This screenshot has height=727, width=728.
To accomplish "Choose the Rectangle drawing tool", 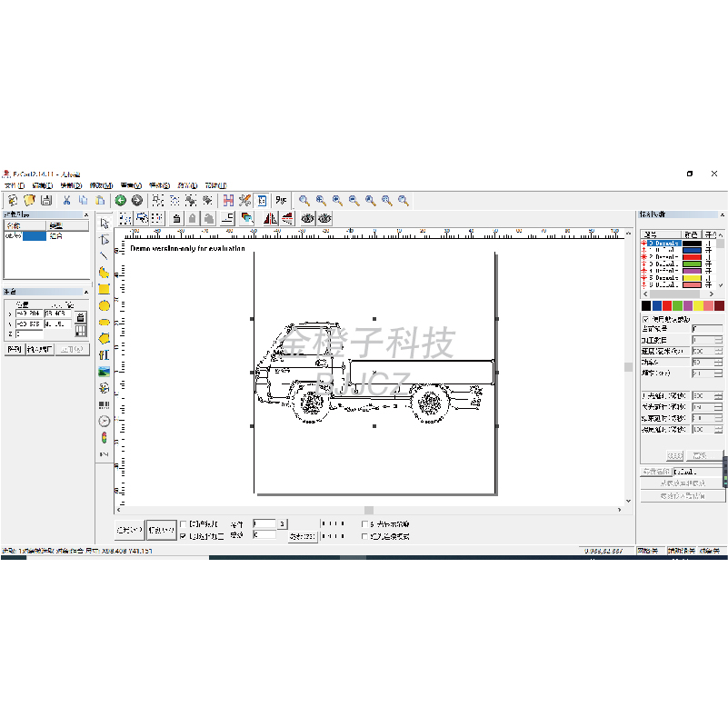I will (104, 289).
